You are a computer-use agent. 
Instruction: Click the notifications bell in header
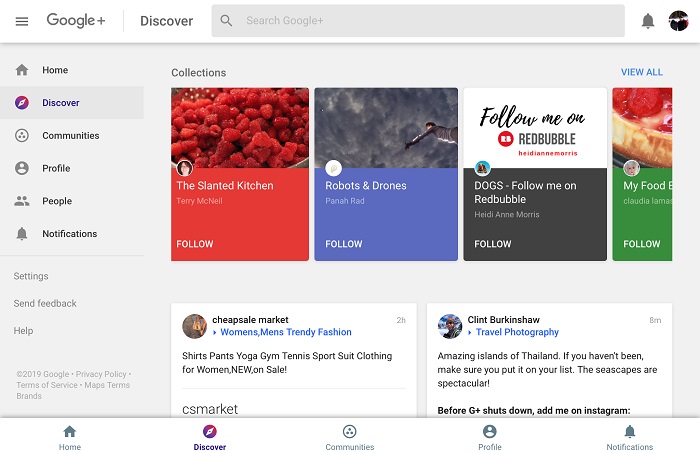pyautogui.click(x=648, y=21)
